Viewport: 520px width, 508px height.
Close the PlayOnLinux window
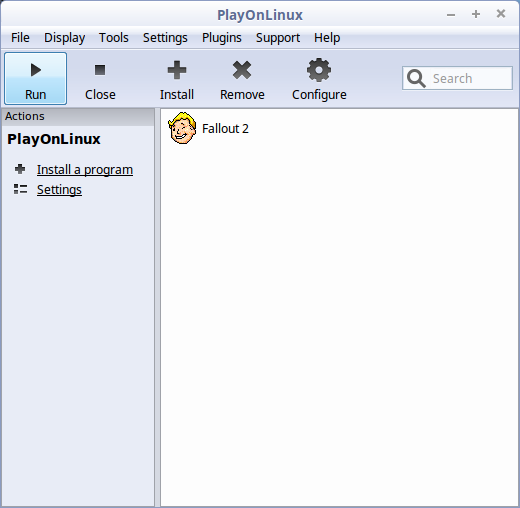click(x=501, y=14)
